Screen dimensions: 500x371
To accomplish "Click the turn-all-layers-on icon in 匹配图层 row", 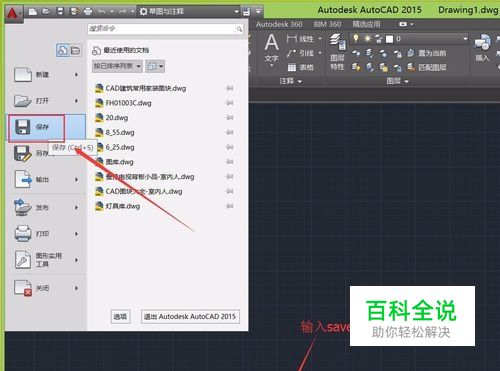I will [x=356, y=67].
